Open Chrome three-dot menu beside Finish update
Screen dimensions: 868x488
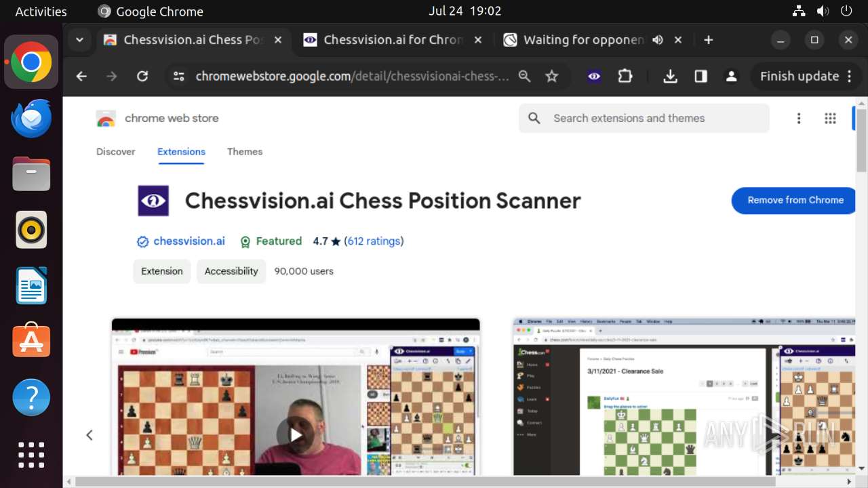(x=849, y=77)
